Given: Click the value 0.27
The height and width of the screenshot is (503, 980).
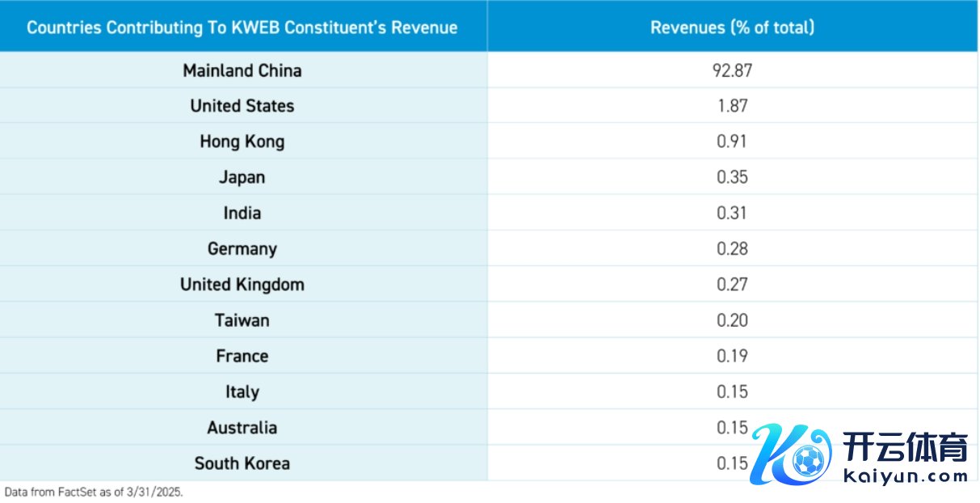Looking at the screenshot, I should (x=732, y=285).
